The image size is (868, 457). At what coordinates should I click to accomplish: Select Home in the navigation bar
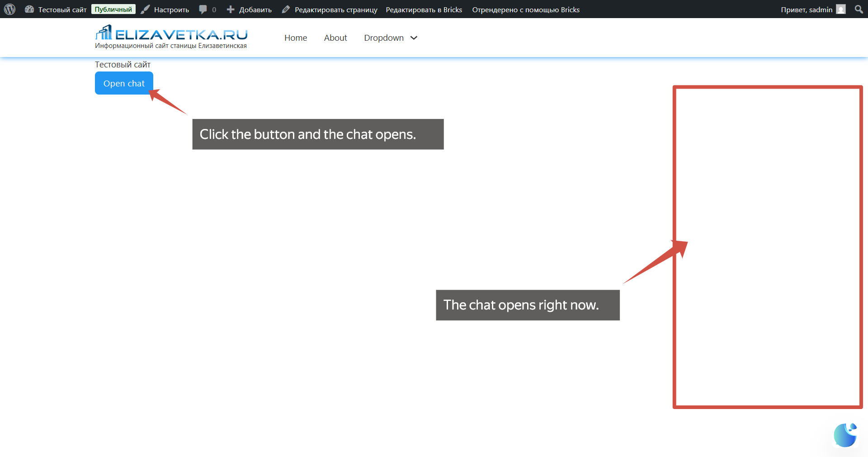(296, 38)
